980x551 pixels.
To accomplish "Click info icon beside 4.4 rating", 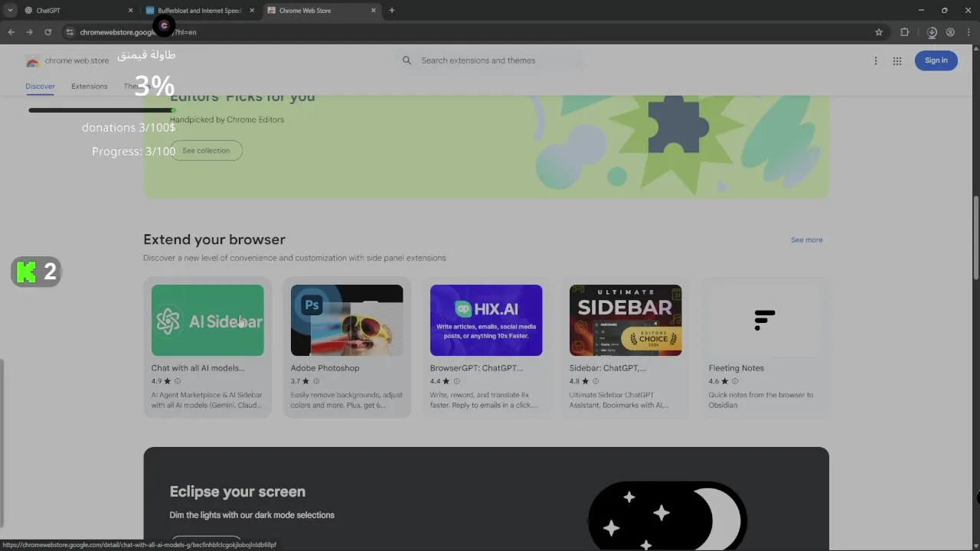I will point(456,381).
